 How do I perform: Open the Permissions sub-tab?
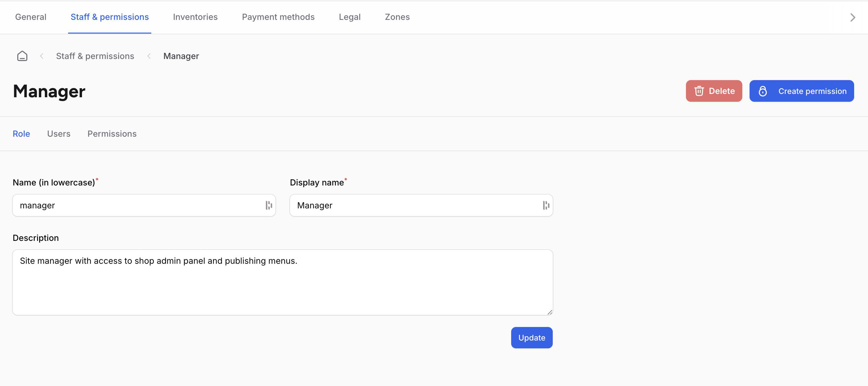[x=112, y=134]
